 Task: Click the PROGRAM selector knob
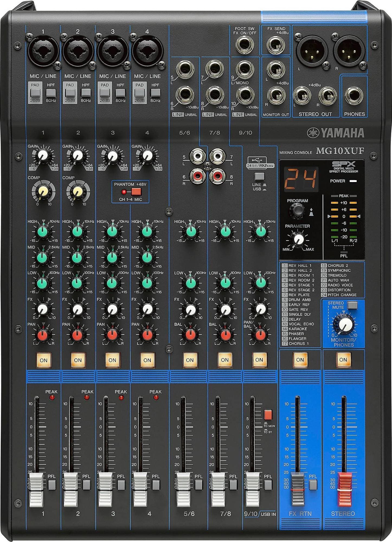(297, 210)
